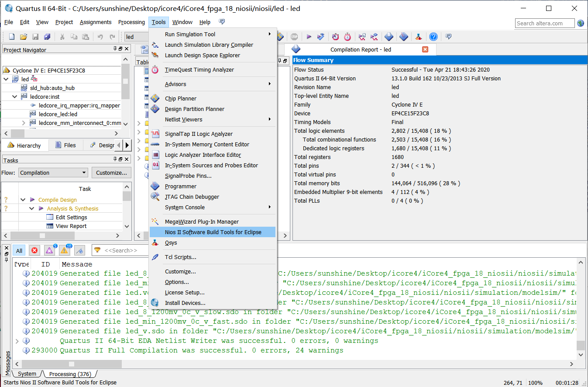Open SignalTap II Logic Analyzer
The image size is (588, 387).
click(199, 134)
